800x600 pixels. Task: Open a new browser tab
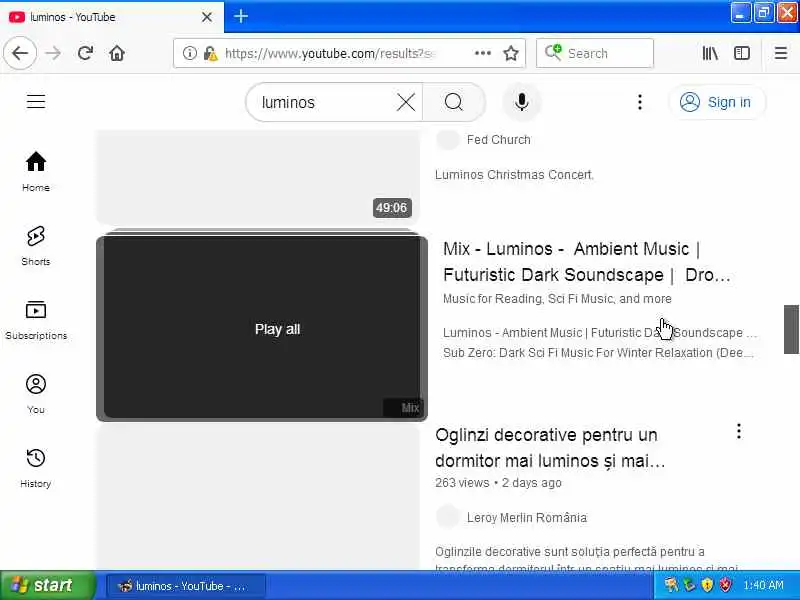point(241,16)
